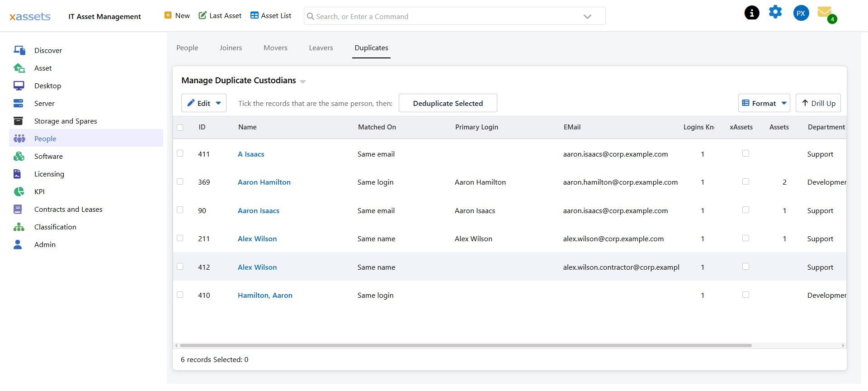Open the Hamilton, Aaron record link
This screenshot has height=391, width=868.
point(265,295)
